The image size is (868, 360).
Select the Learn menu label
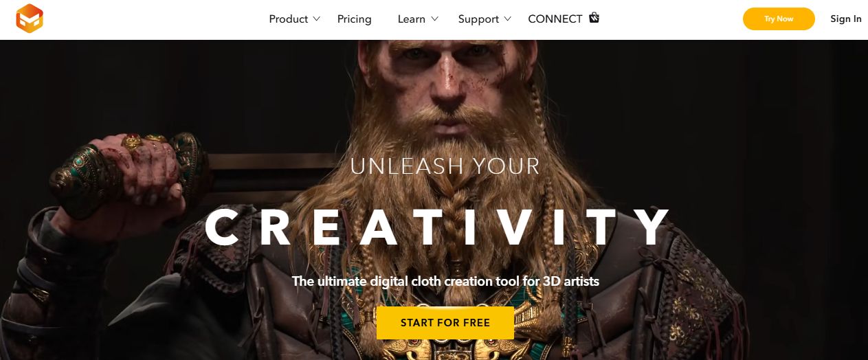coord(411,19)
